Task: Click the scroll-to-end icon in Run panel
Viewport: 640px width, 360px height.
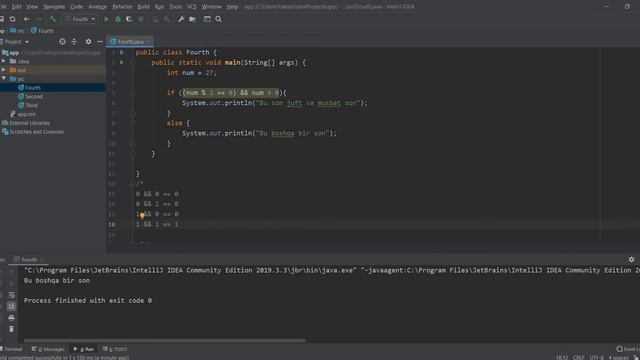Action: (x=11, y=306)
